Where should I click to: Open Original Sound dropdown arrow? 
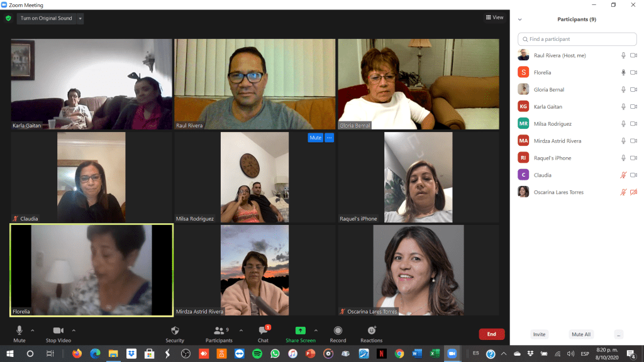coord(80,19)
